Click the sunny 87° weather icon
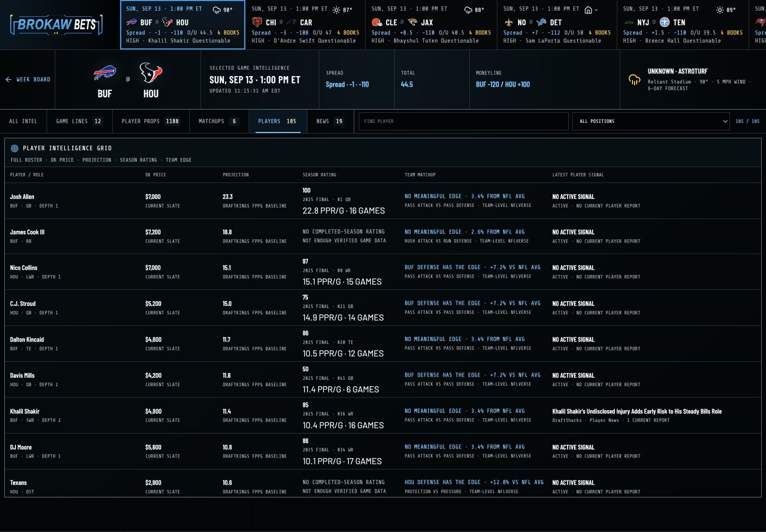The height and width of the screenshot is (532, 766). (336, 10)
